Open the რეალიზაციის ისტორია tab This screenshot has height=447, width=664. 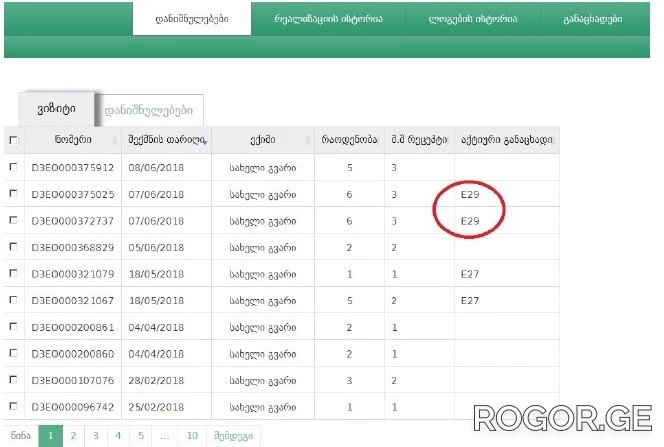coord(328,19)
